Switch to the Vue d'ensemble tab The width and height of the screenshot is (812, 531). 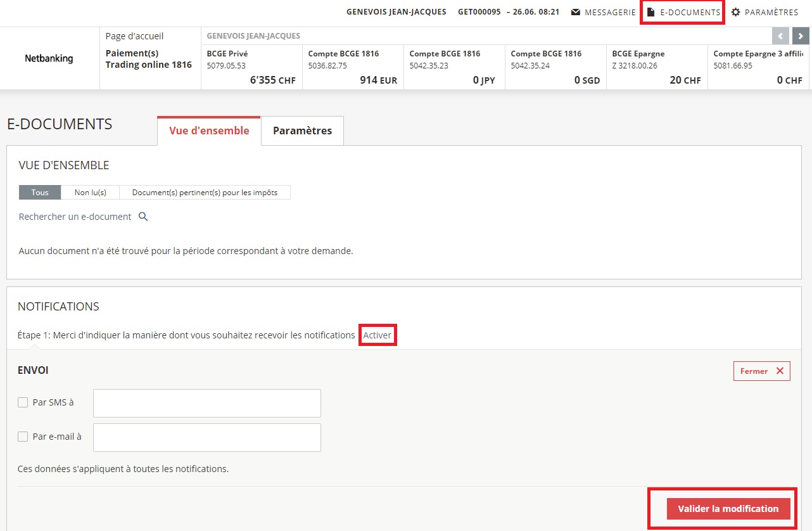coord(209,131)
